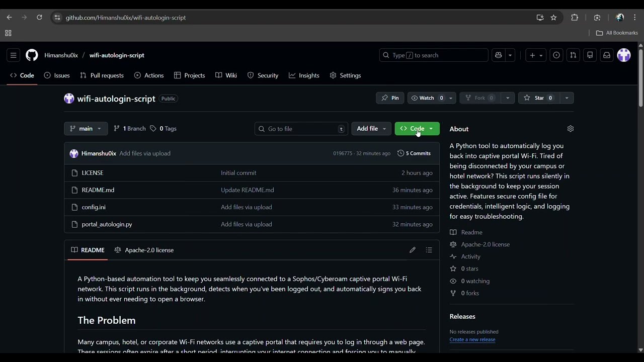Click the browser address bar URL
This screenshot has height=362, width=644.
(x=126, y=18)
